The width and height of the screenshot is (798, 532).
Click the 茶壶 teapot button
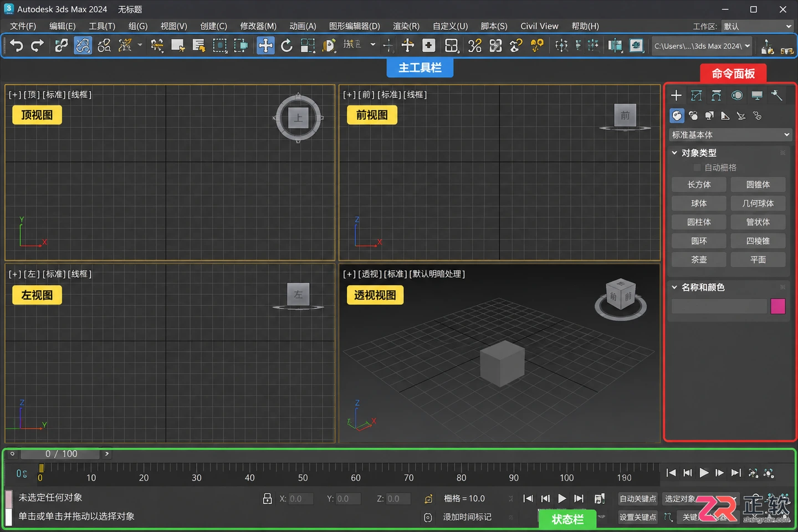pos(699,259)
